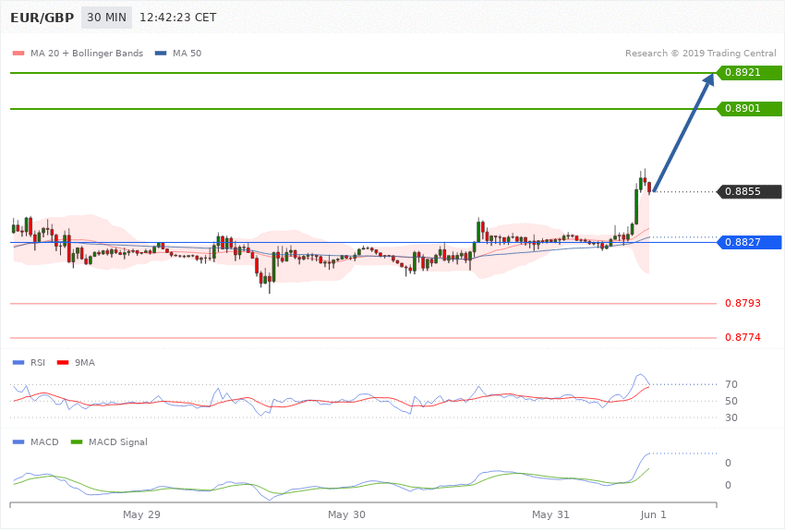
Task: Click the MA 50 blue legend swatch
Action: pyautogui.click(x=161, y=53)
